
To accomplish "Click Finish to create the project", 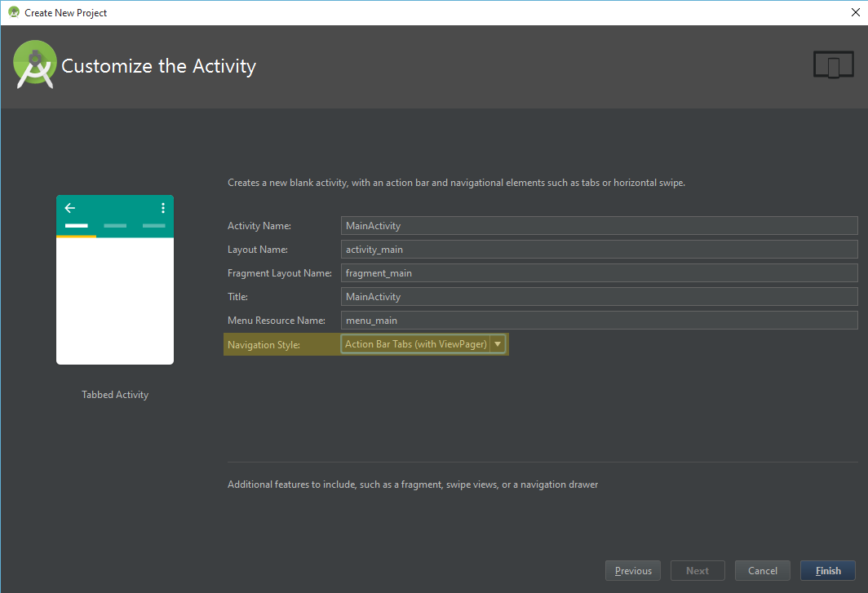I will [x=828, y=571].
